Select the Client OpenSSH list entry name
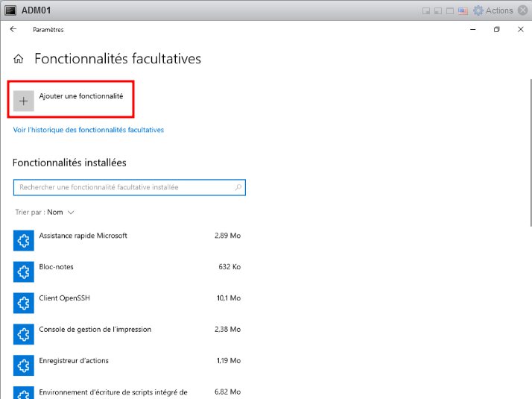The image size is (532, 399). tap(64, 298)
